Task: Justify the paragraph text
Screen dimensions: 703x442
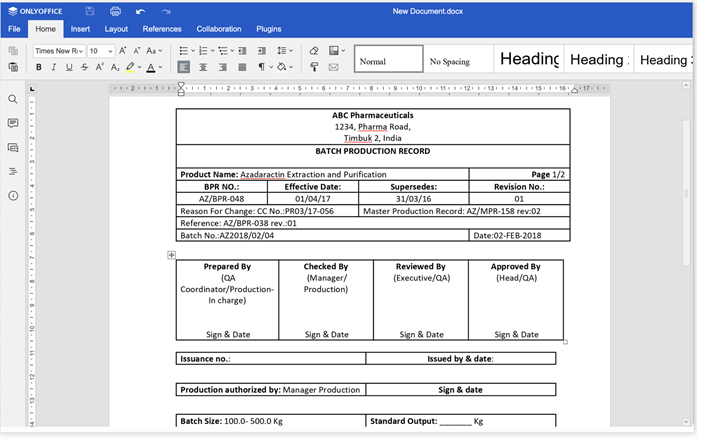Action: (242, 67)
